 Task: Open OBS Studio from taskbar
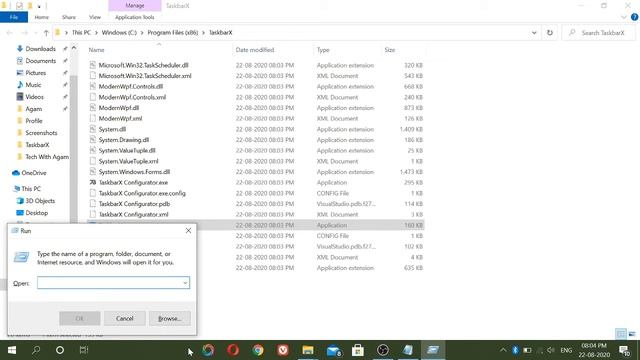(383, 350)
